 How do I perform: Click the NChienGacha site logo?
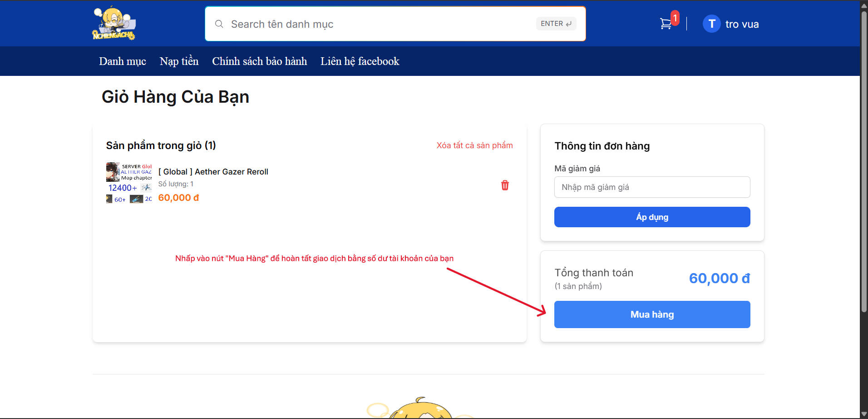click(113, 24)
